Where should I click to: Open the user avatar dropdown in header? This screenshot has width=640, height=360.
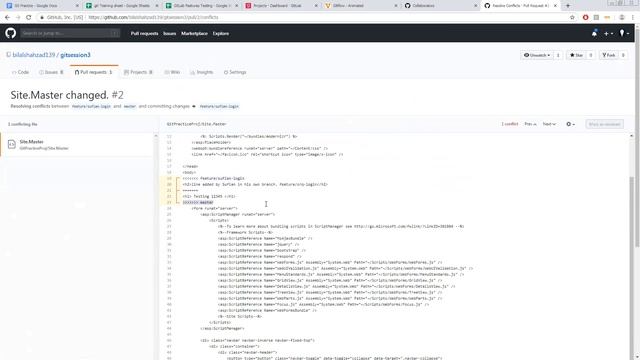(624, 33)
